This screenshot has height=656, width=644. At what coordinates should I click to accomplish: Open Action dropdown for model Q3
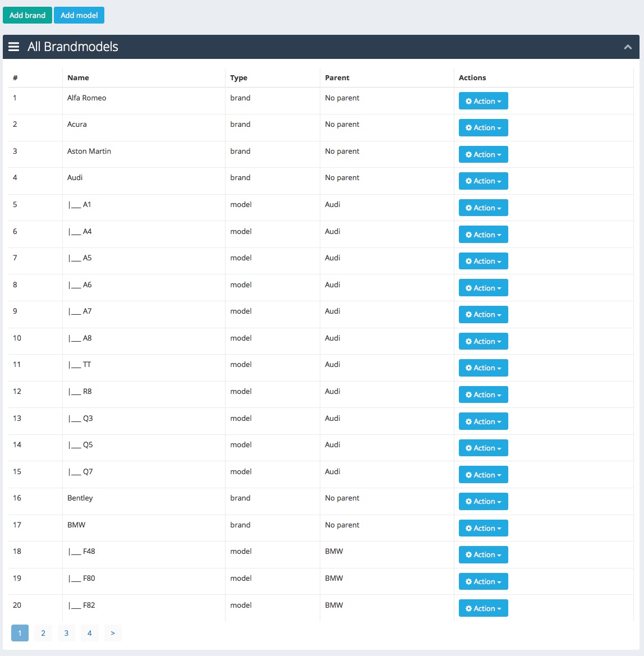point(484,421)
